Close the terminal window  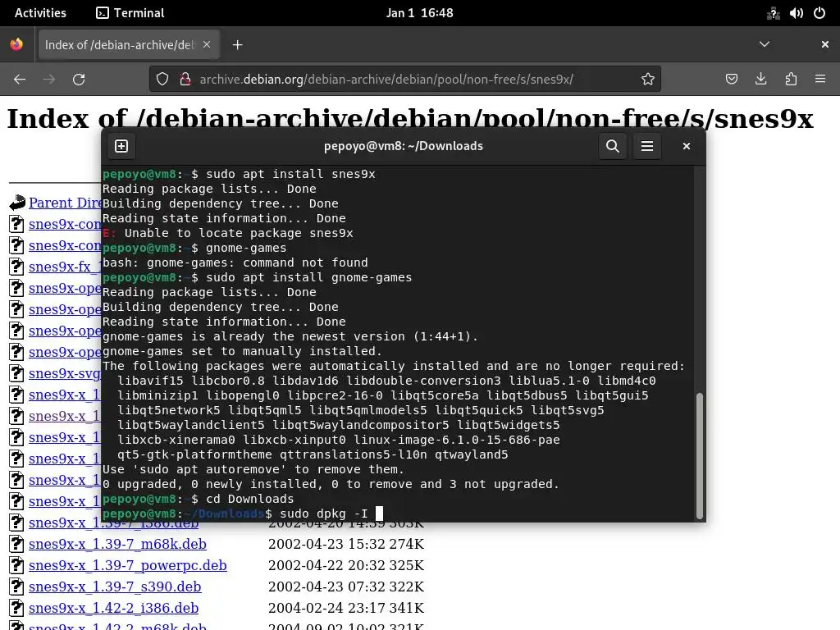687,146
